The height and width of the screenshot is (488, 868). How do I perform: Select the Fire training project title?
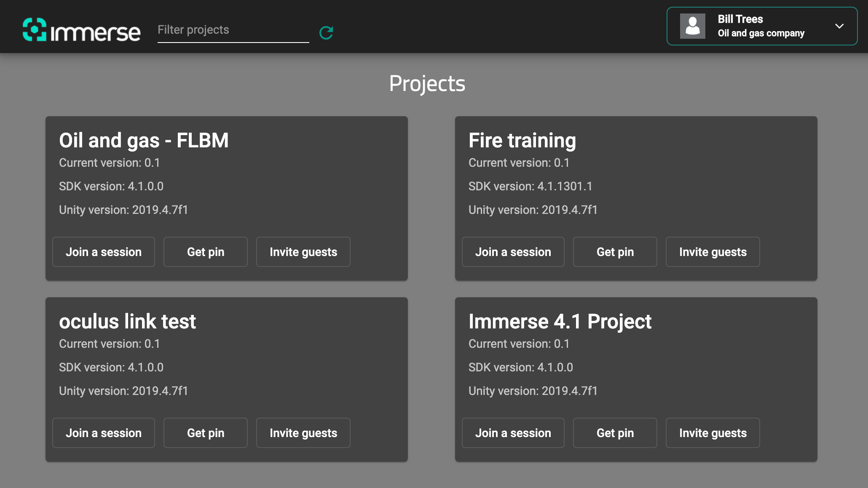(522, 141)
